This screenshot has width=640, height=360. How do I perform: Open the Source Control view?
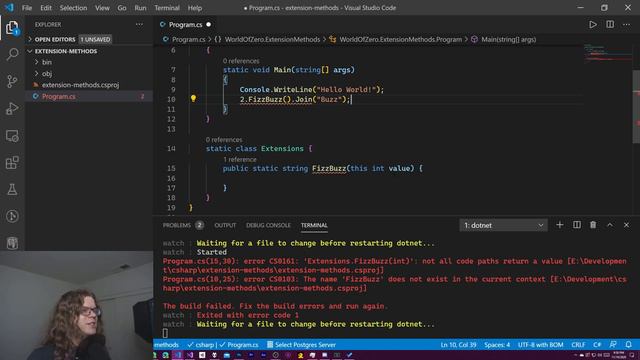click(x=12, y=81)
